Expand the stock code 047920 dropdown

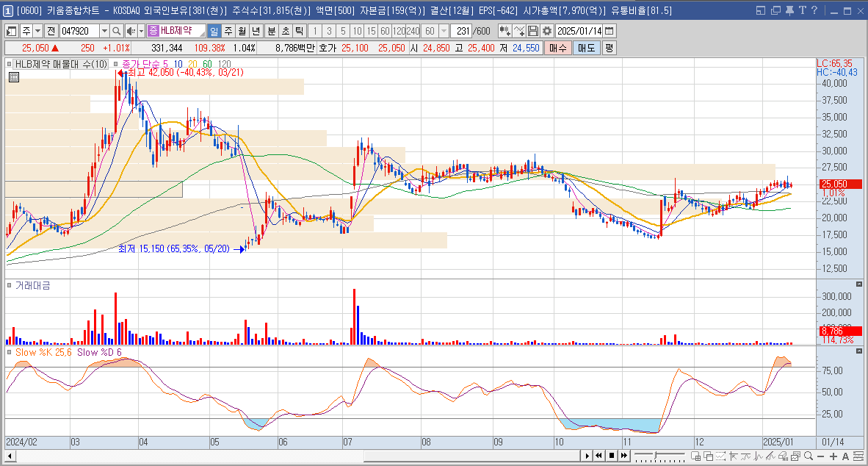point(104,31)
